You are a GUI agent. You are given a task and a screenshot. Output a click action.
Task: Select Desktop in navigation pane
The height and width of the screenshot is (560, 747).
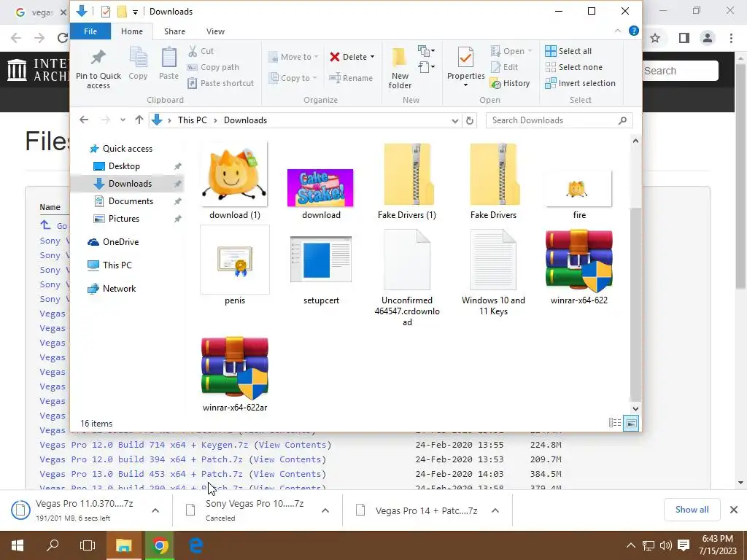point(124,166)
